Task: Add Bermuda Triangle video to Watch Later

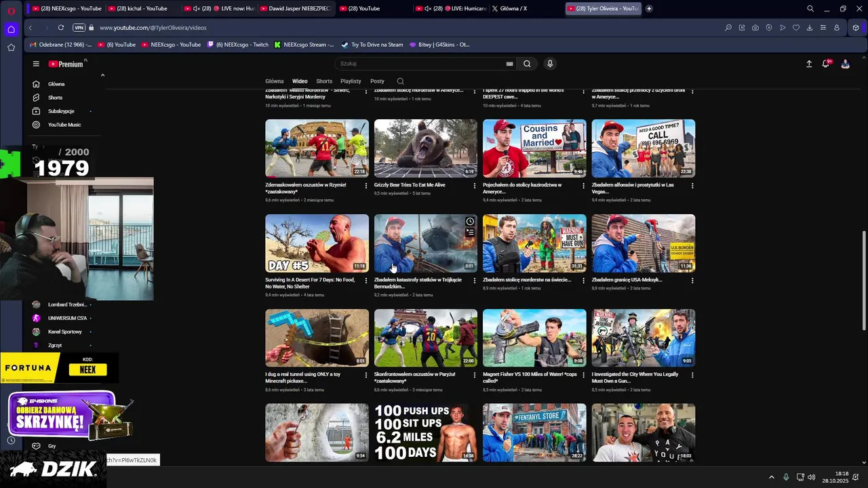Action: [470, 222]
